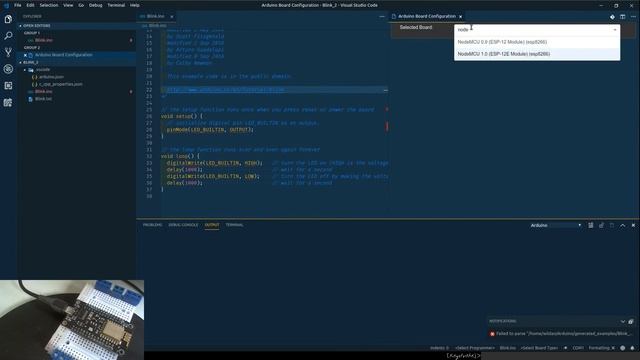Open the Help menu

tap(135, 5)
